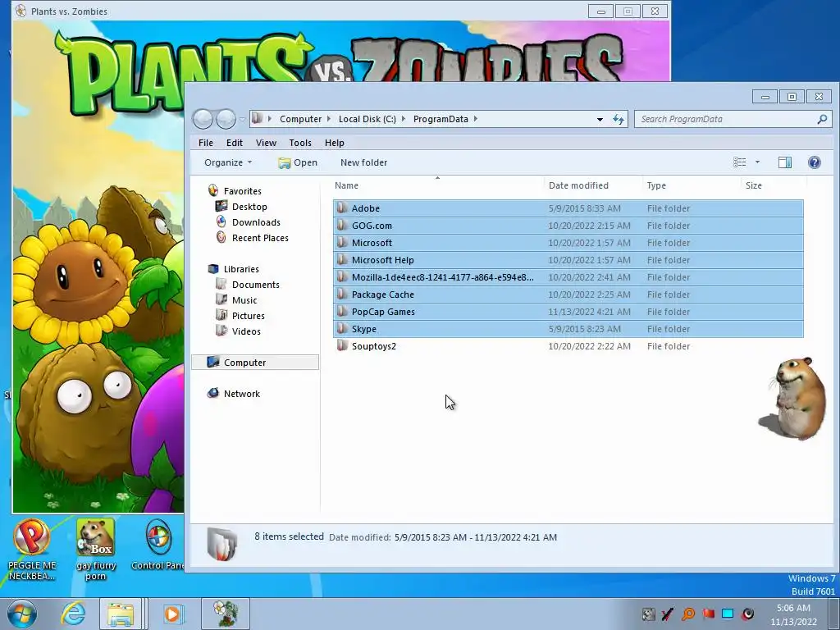The image size is (840, 630).
Task: Open recent pages dropdown next to nav arrows
Action: pyautogui.click(x=242, y=119)
